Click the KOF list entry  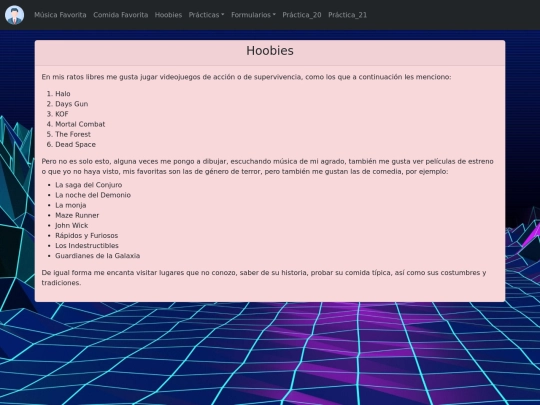[62, 114]
